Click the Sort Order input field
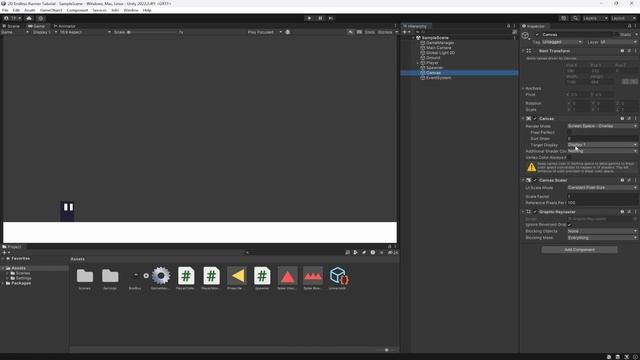The image size is (640, 360). (x=602, y=139)
